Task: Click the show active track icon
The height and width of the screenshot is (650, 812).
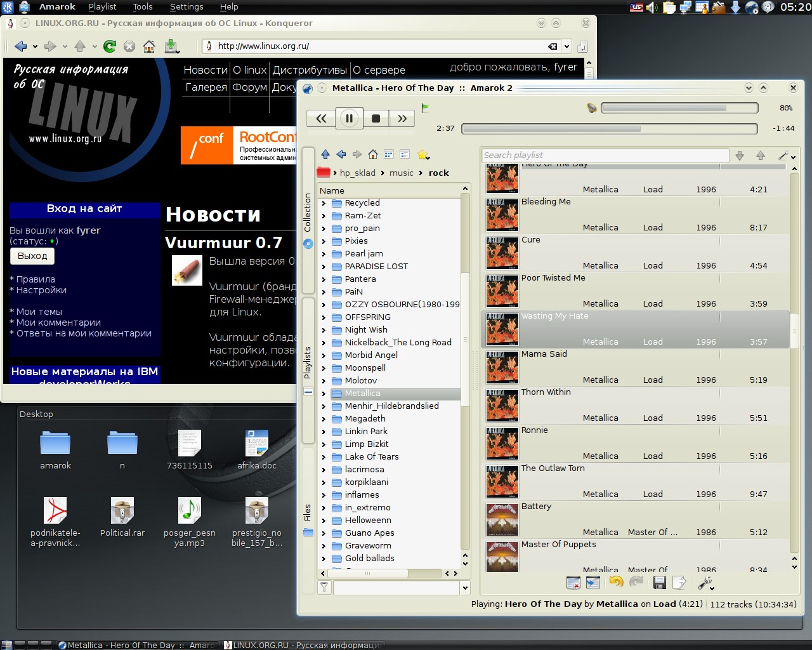Action: [x=593, y=583]
